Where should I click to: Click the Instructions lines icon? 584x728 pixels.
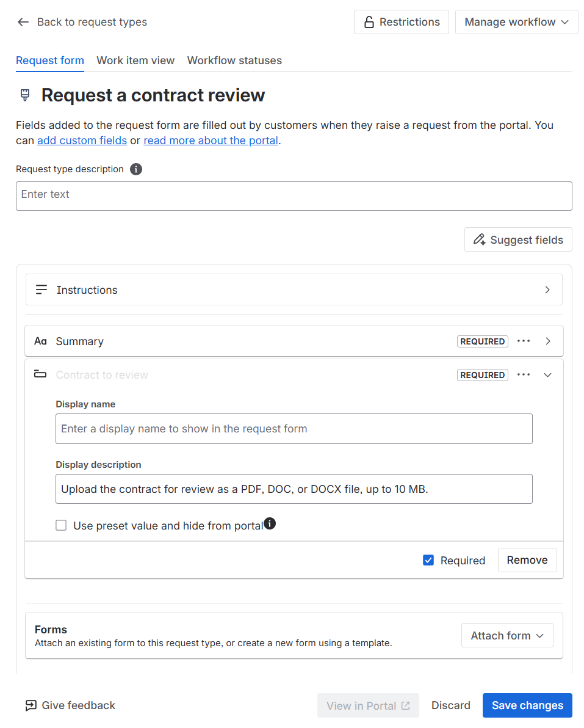41,289
